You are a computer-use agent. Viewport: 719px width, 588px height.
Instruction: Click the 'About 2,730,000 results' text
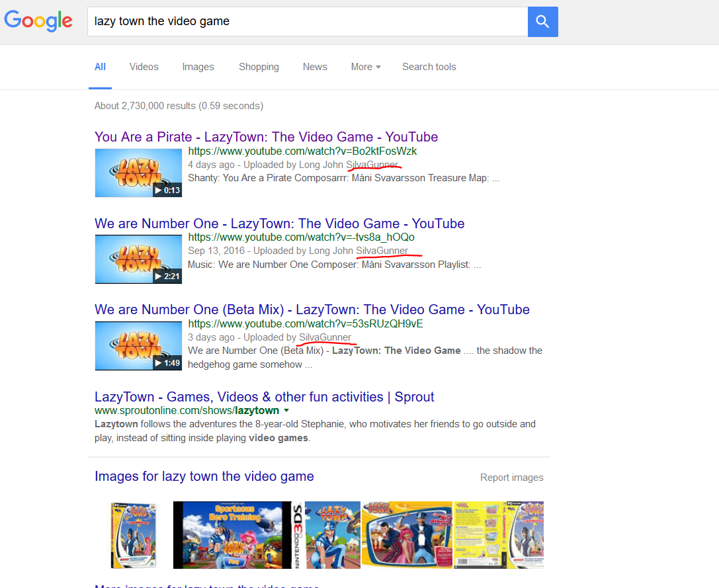coord(179,106)
